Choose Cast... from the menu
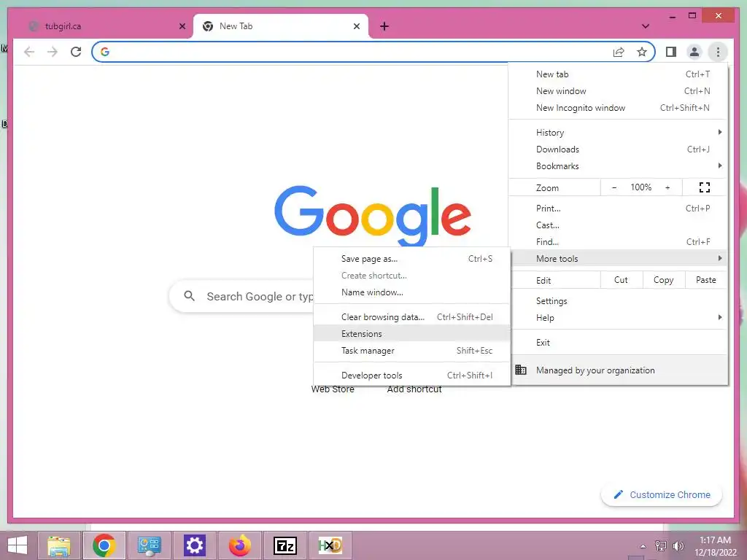The width and height of the screenshot is (747, 560). coord(618,225)
